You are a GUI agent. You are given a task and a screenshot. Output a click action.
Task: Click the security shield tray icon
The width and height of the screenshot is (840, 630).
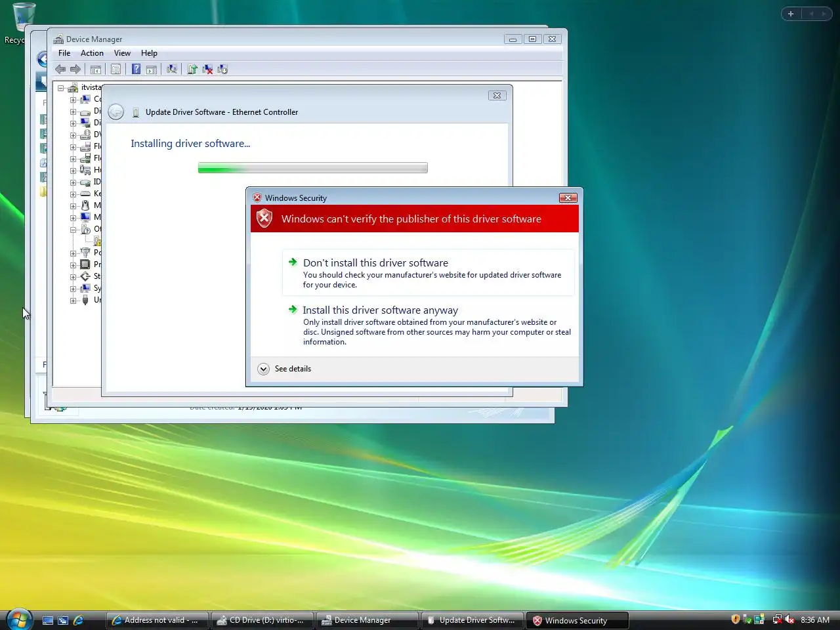(736, 619)
